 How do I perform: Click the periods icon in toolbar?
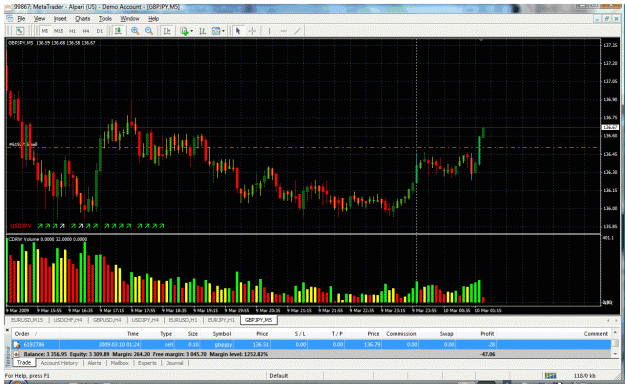(202, 31)
